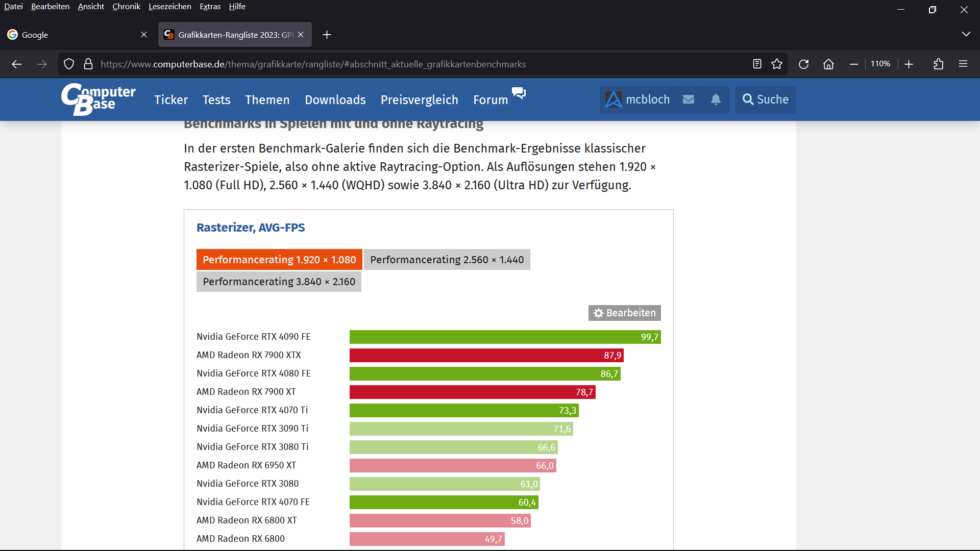Toggle reader view in the address bar
The image size is (980, 551).
pos(756,64)
